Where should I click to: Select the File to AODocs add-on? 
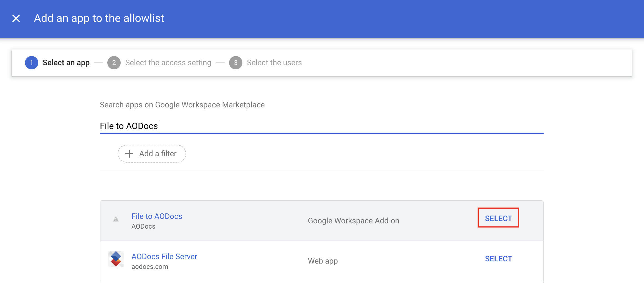(x=498, y=218)
